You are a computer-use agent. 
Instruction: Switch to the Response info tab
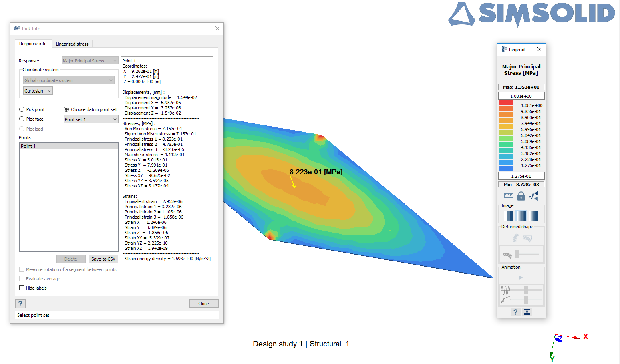pyautogui.click(x=33, y=44)
